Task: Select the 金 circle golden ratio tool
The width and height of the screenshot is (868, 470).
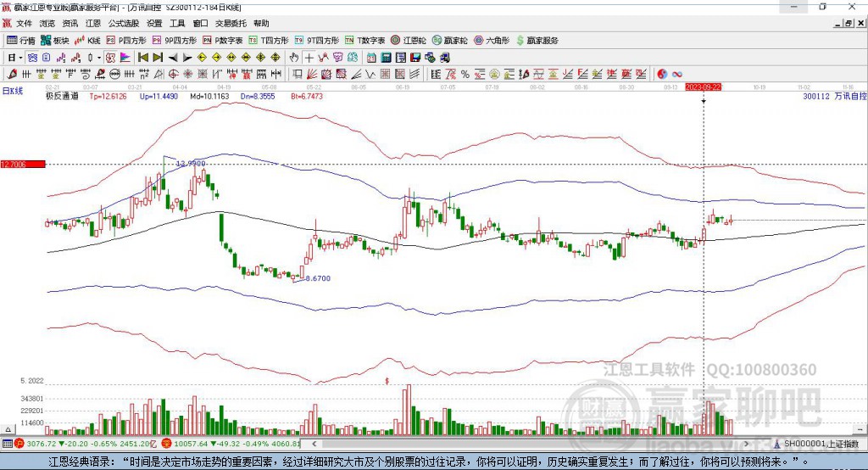Action: 494,74
